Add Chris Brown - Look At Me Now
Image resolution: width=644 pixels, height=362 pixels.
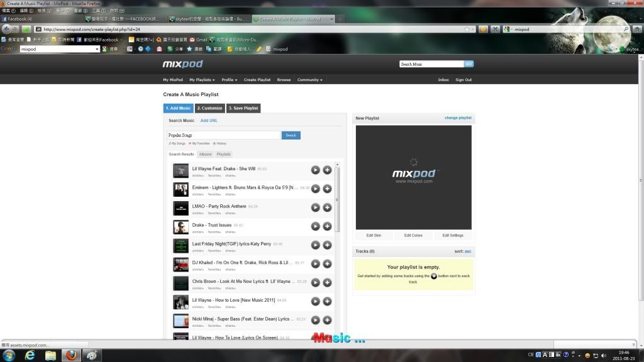click(x=327, y=283)
